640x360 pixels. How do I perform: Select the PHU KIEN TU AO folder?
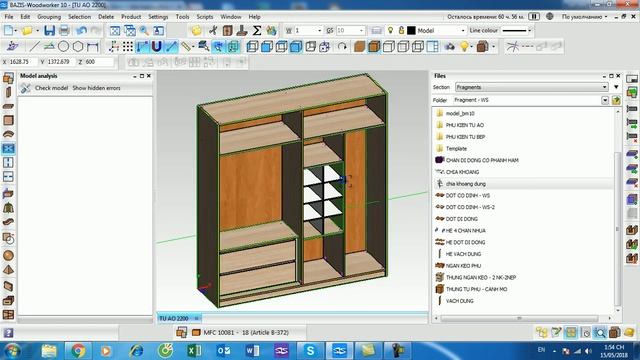point(464,125)
